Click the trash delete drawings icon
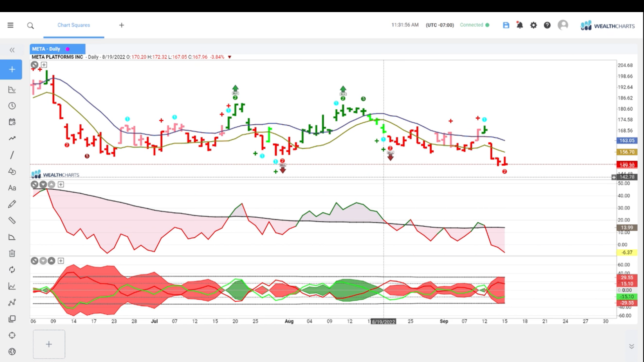The height and width of the screenshot is (362, 644). click(x=12, y=253)
